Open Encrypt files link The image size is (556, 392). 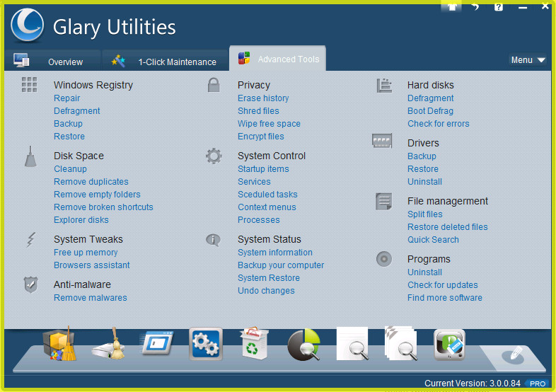[261, 137]
